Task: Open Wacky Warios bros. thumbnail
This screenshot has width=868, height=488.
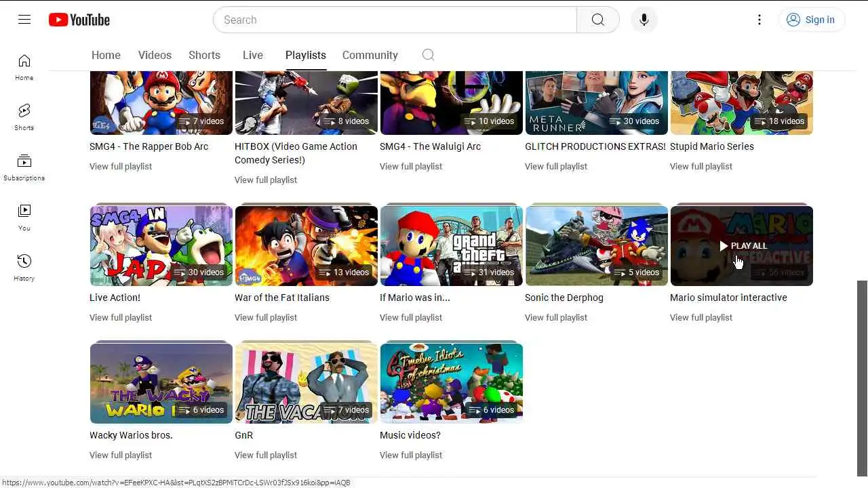Action: point(161,383)
